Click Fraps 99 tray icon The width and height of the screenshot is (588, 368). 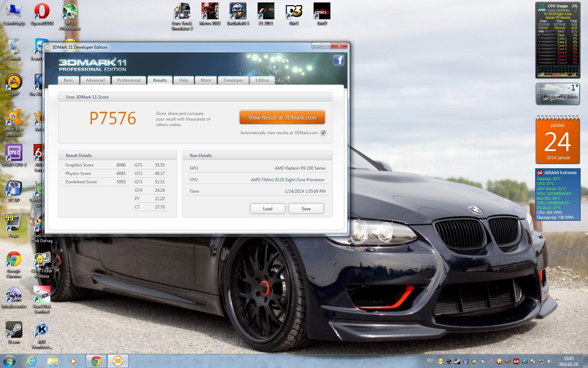pyautogui.click(x=449, y=361)
